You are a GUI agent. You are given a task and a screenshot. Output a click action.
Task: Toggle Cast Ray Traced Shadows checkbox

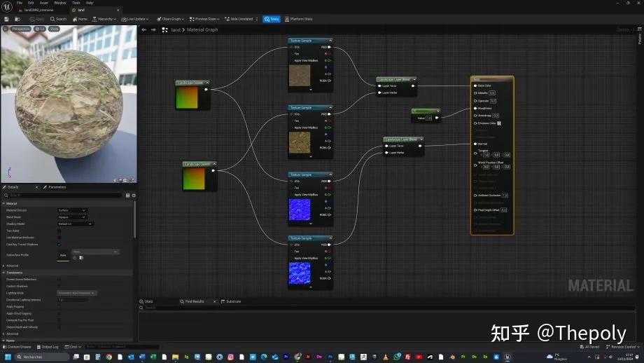coord(59,245)
